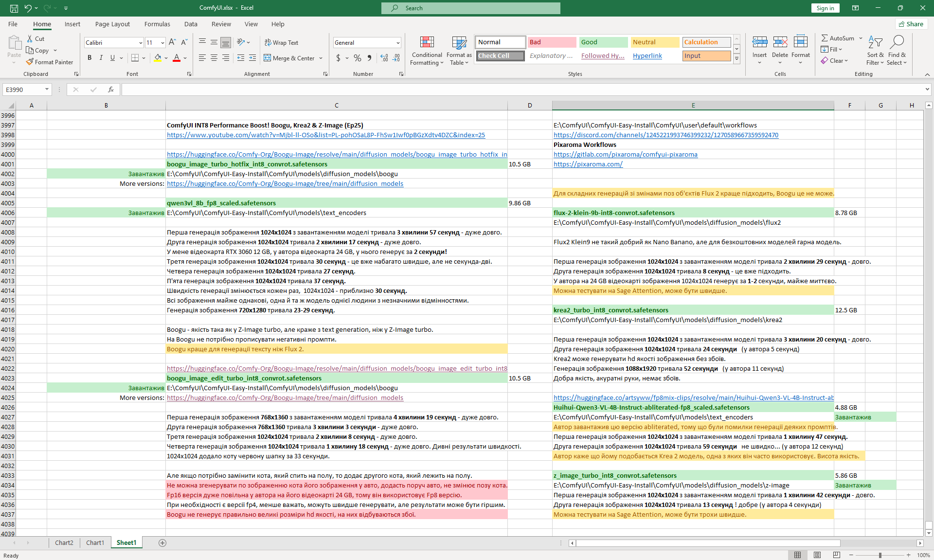Viewport: 934px width, 560px height.
Task: Toggle Italic formatting
Action: pyautogui.click(x=101, y=58)
